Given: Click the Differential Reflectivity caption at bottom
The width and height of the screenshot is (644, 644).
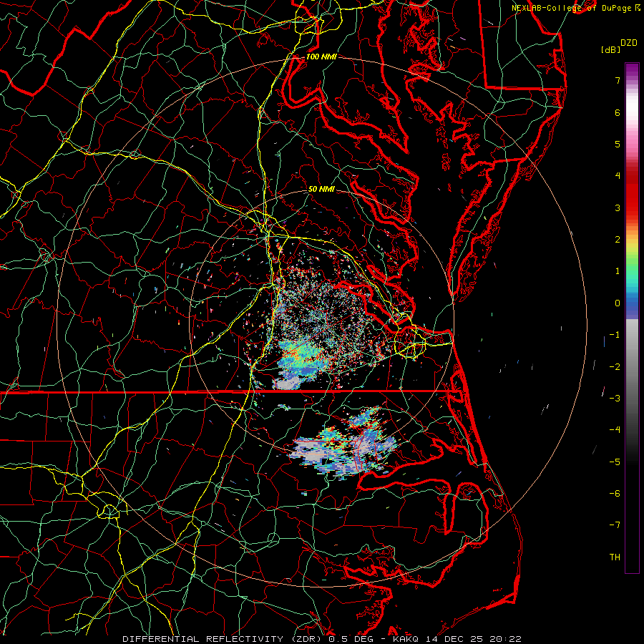Looking at the screenshot, I should 322,639.
